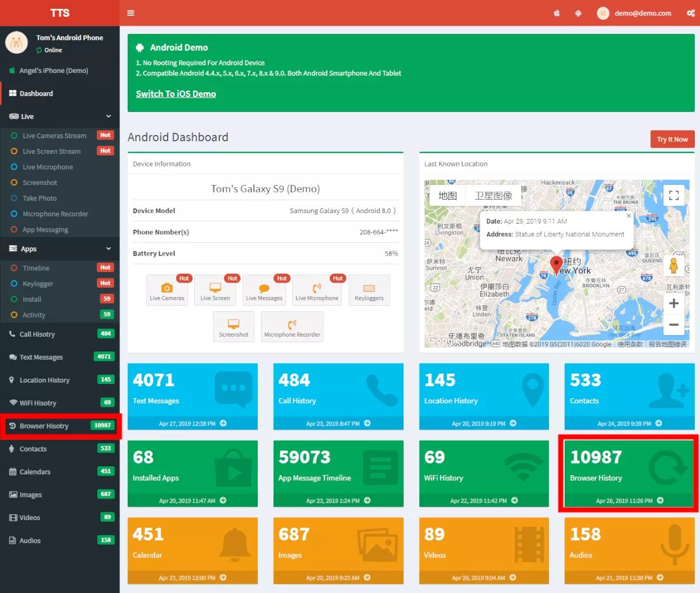Toggle the hamburger sidebar menu
The height and width of the screenshot is (593, 700).
(x=131, y=13)
